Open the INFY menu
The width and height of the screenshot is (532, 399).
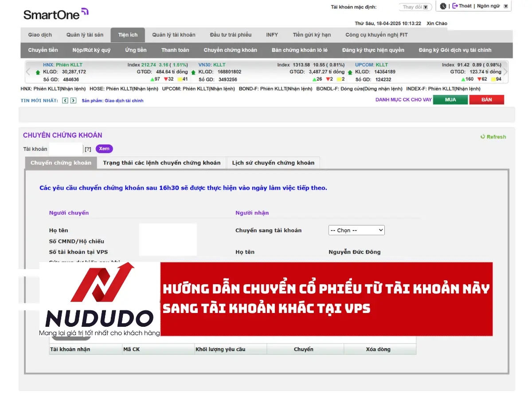click(272, 35)
